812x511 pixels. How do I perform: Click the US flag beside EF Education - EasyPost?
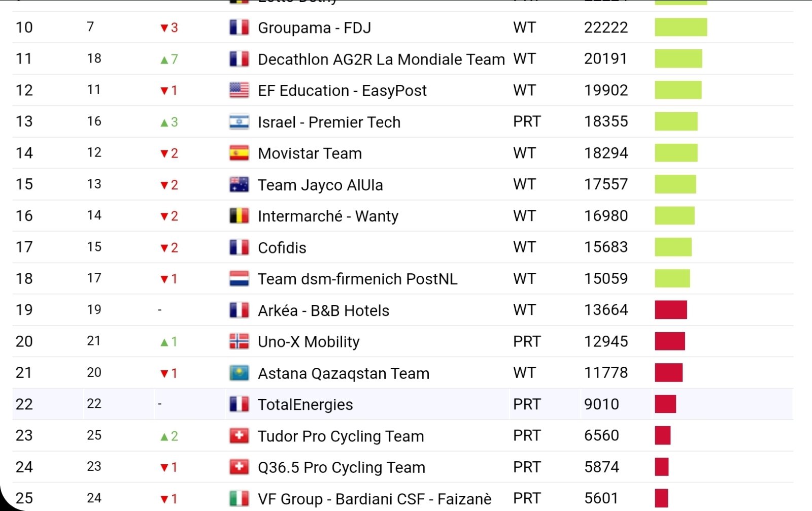point(239,90)
